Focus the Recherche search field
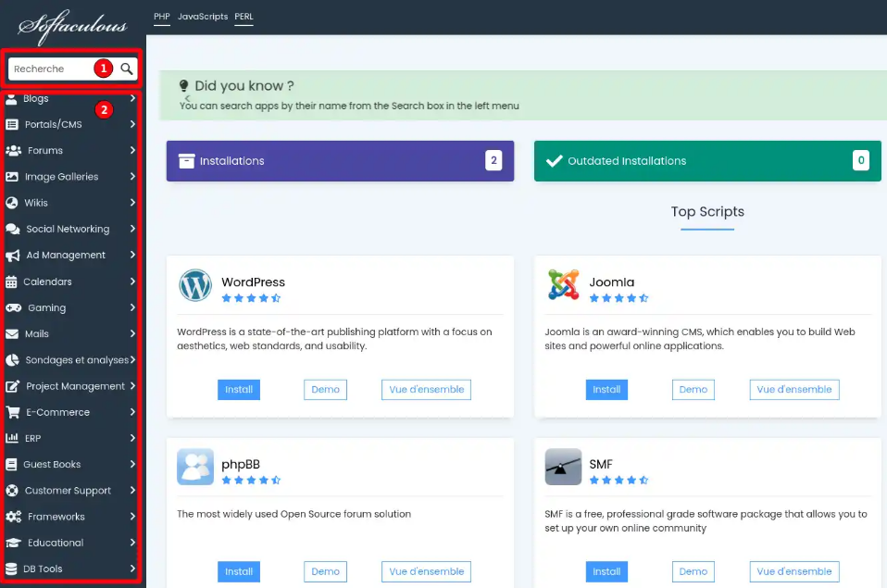 point(52,69)
